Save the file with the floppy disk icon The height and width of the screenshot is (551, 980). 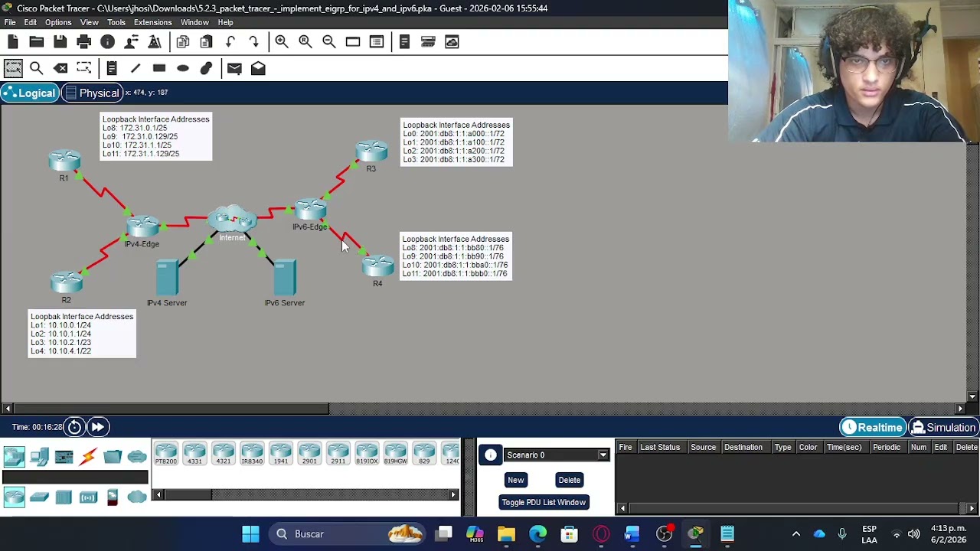point(60,42)
